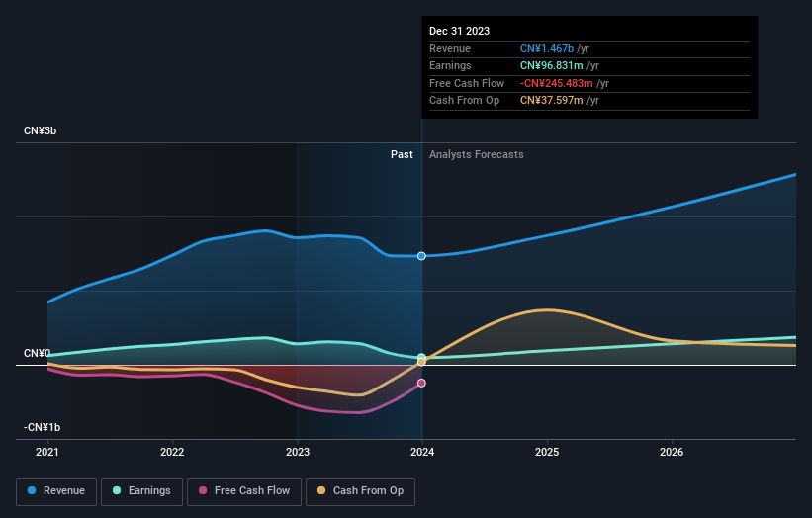Click the 2024 x-axis label
The height and width of the screenshot is (518, 812).
click(422, 453)
